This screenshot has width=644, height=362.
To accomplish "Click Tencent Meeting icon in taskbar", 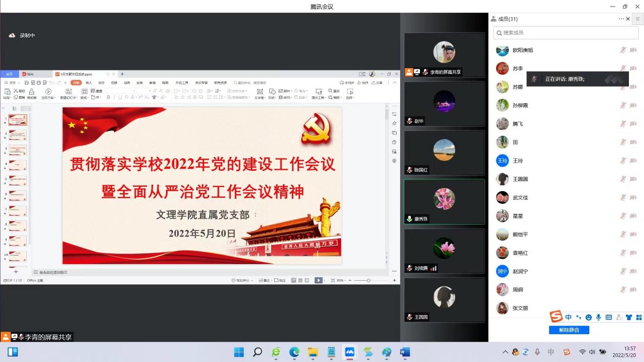I will [349, 352].
